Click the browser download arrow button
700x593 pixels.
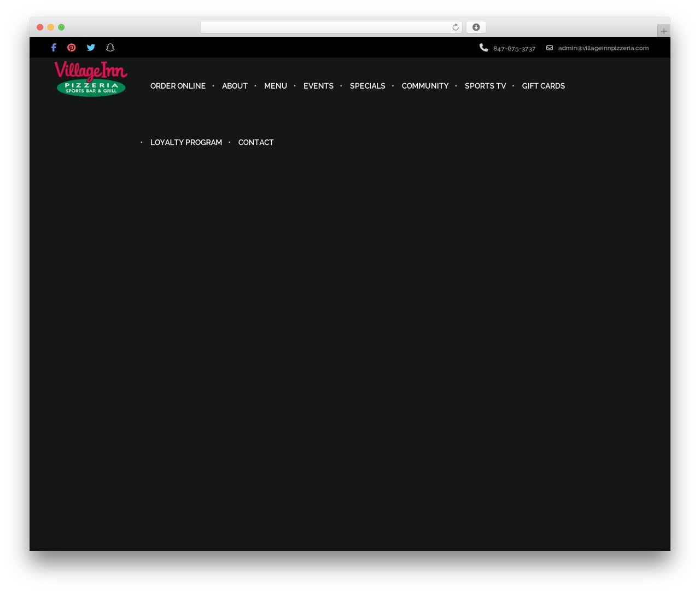(476, 27)
